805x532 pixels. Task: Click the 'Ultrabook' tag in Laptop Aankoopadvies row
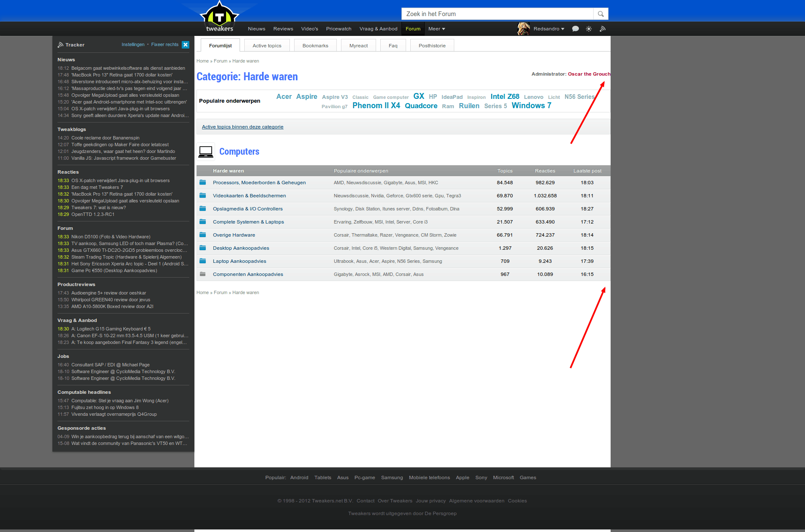click(x=344, y=261)
